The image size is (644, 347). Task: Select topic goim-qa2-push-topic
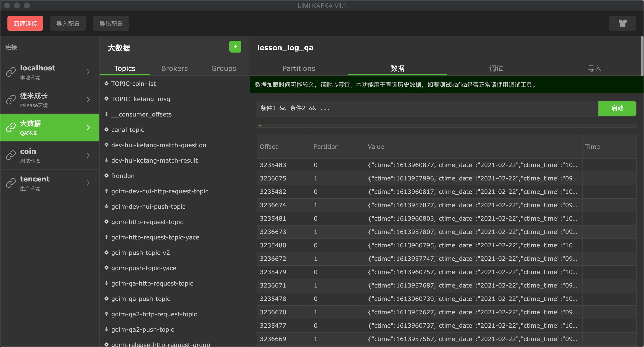pyautogui.click(x=142, y=329)
